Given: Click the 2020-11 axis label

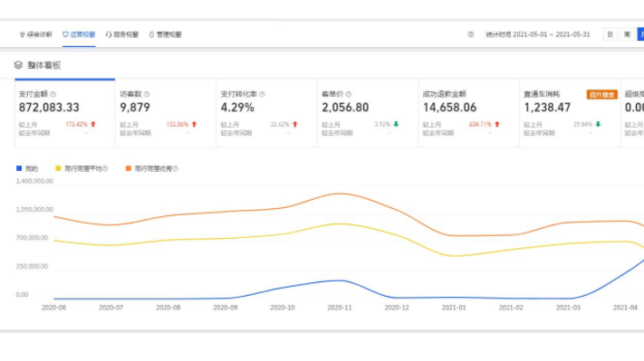Looking at the screenshot, I should [340, 308].
